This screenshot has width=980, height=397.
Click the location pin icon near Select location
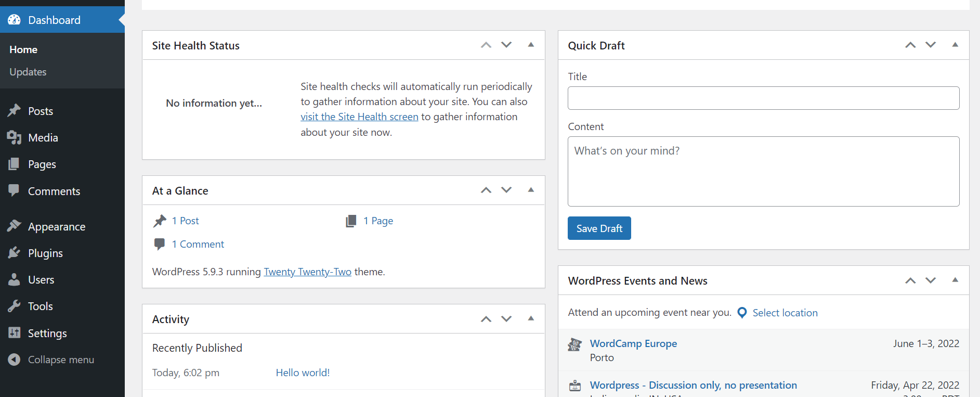[742, 313]
